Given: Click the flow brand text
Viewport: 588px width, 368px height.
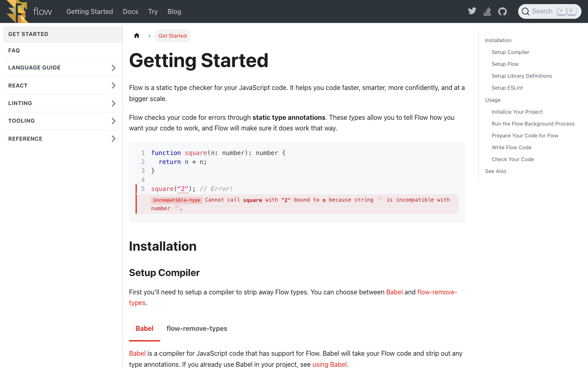Looking at the screenshot, I should click(42, 11).
